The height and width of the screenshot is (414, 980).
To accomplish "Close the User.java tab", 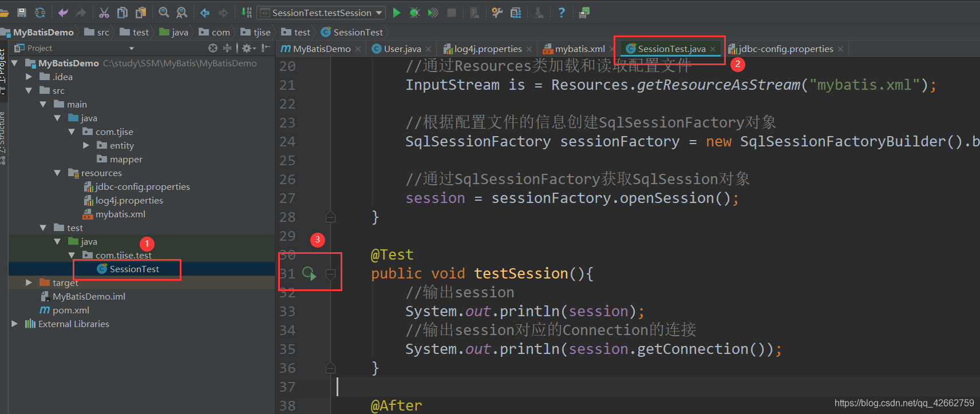I will [x=429, y=49].
